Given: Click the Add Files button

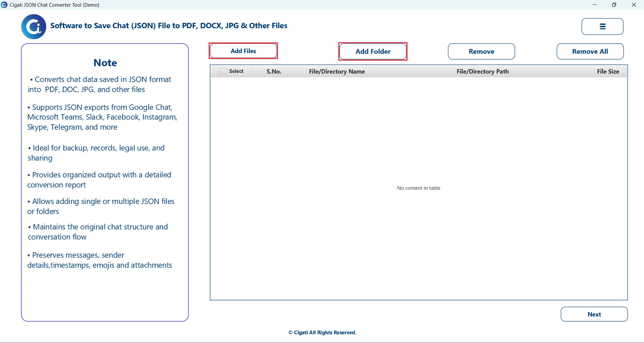Looking at the screenshot, I should (243, 51).
